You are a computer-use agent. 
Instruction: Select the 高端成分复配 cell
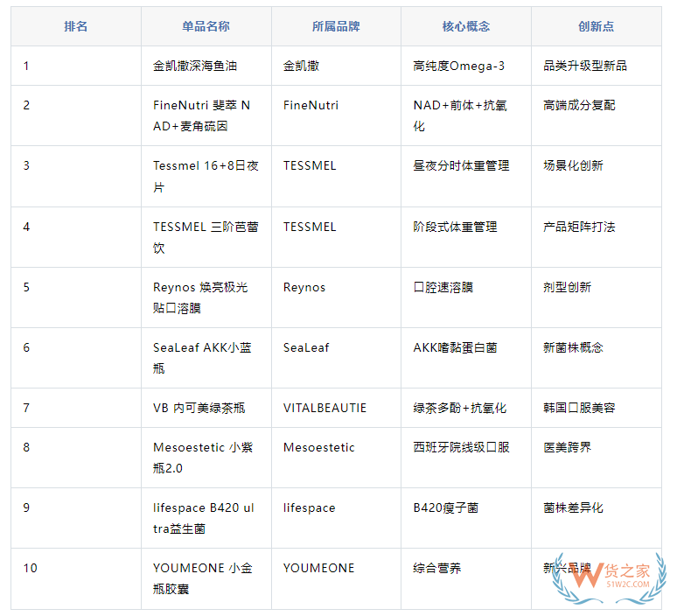[x=597, y=115]
